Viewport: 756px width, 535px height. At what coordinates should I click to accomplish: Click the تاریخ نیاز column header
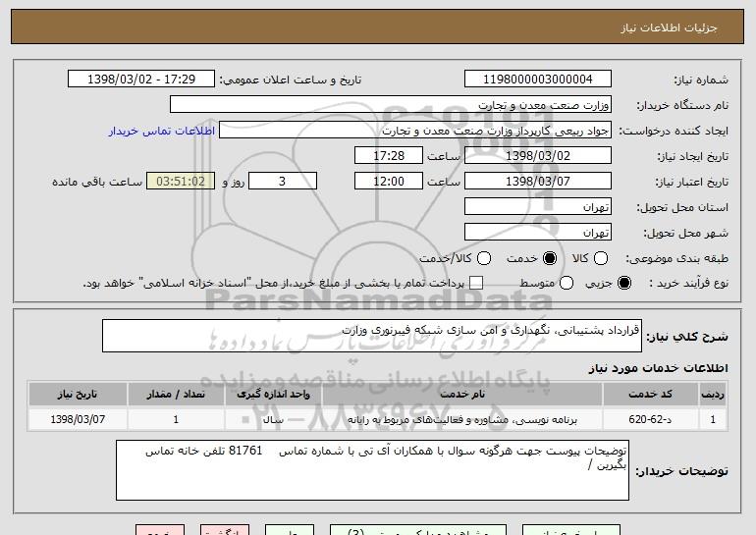(78, 395)
